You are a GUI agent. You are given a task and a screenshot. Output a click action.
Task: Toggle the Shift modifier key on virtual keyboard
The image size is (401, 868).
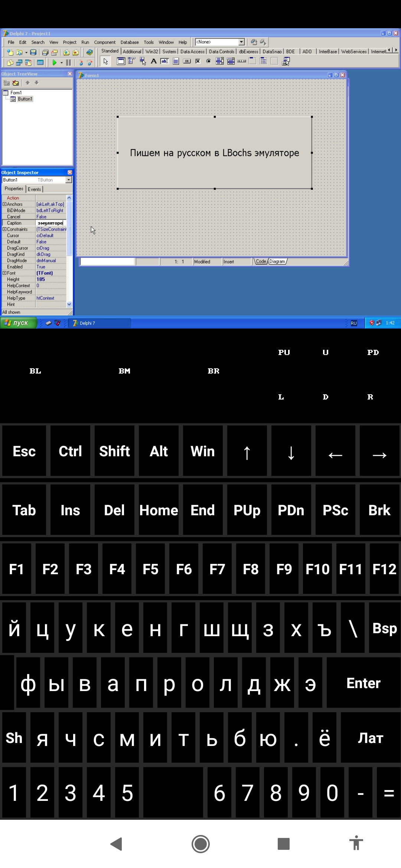tap(114, 451)
